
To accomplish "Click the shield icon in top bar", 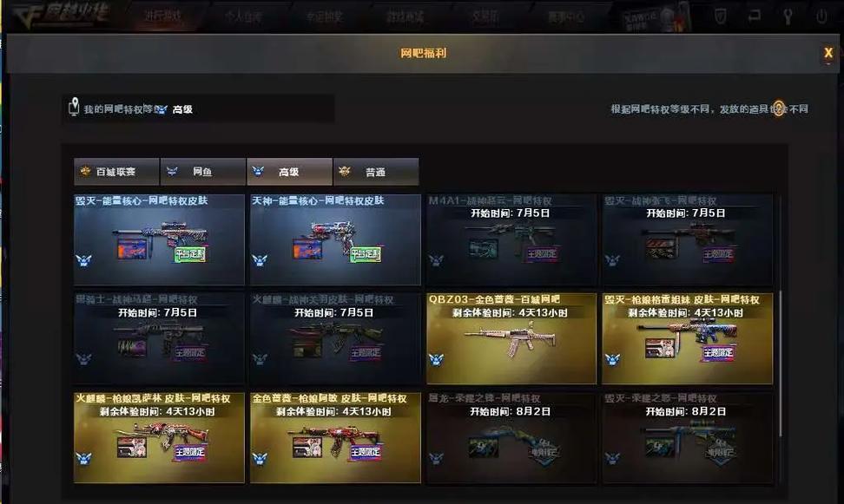I will click(x=721, y=16).
